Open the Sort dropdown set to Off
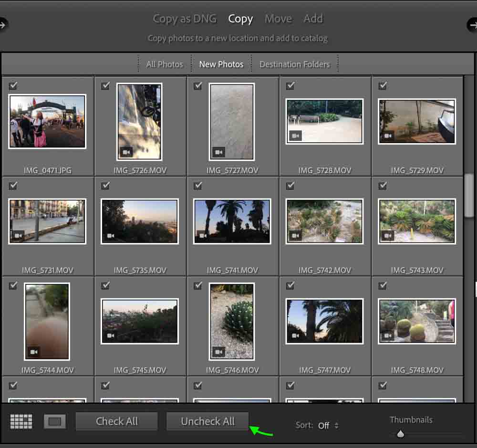 [328, 425]
